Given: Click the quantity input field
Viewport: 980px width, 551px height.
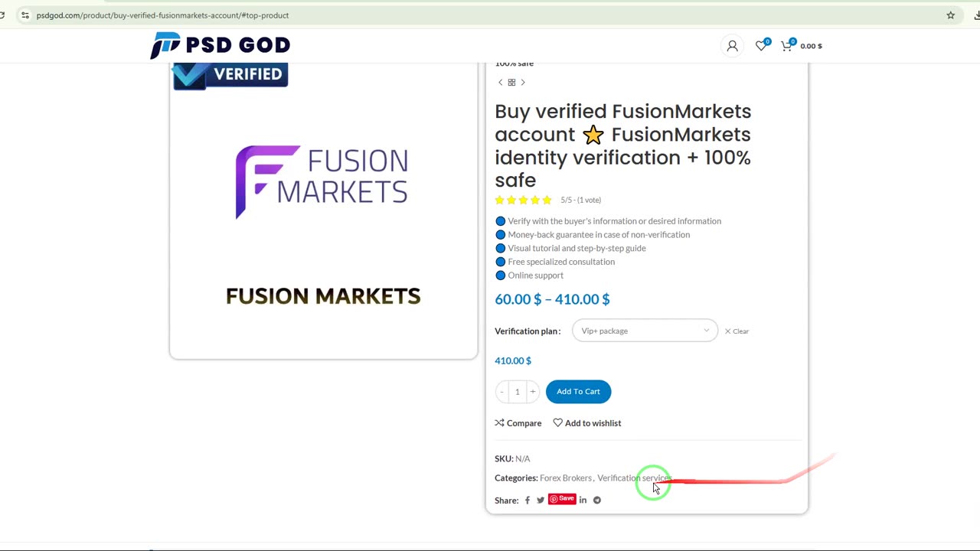Looking at the screenshot, I should tap(517, 392).
